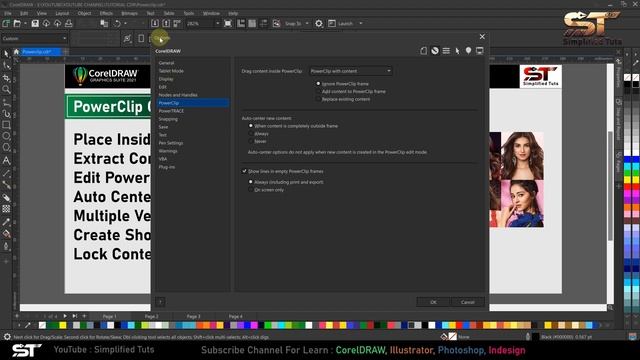Select the Parallel Dimension tool
Screen dimensions: 640x360
tap(6, 173)
